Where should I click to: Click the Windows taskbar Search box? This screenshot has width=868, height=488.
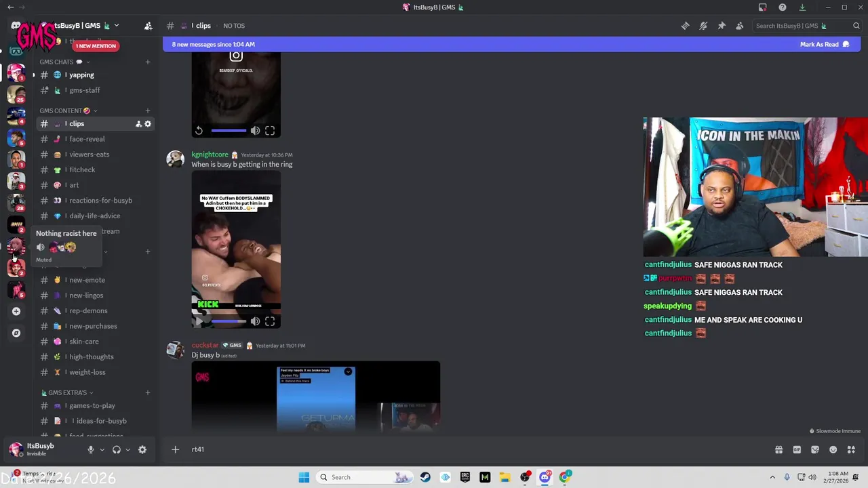[x=364, y=477]
